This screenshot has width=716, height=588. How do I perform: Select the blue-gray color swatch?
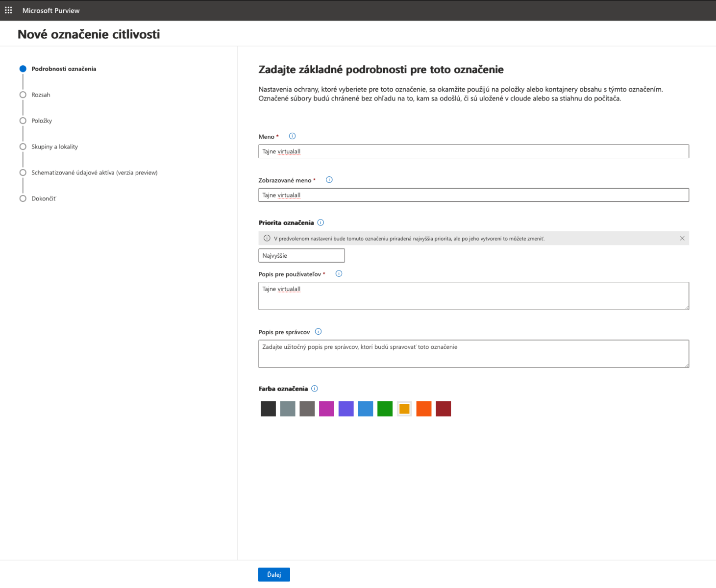point(288,409)
